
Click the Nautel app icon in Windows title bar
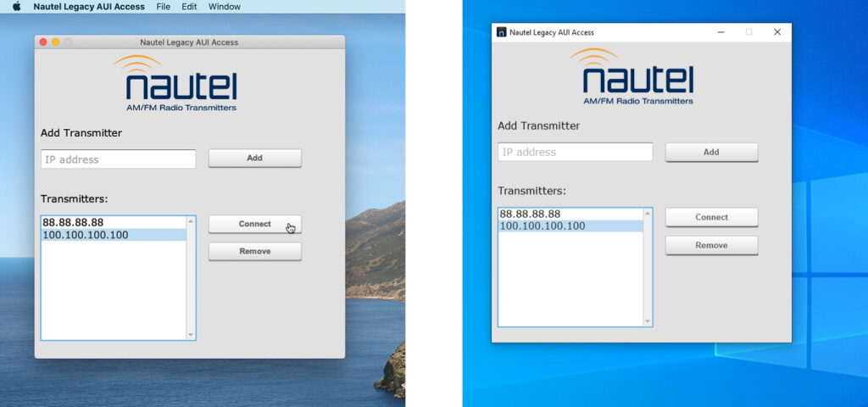(502, 32)
